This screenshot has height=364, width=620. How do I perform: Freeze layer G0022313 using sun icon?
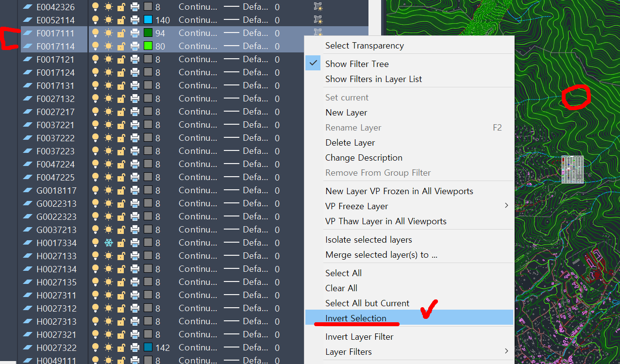[108, 203]
